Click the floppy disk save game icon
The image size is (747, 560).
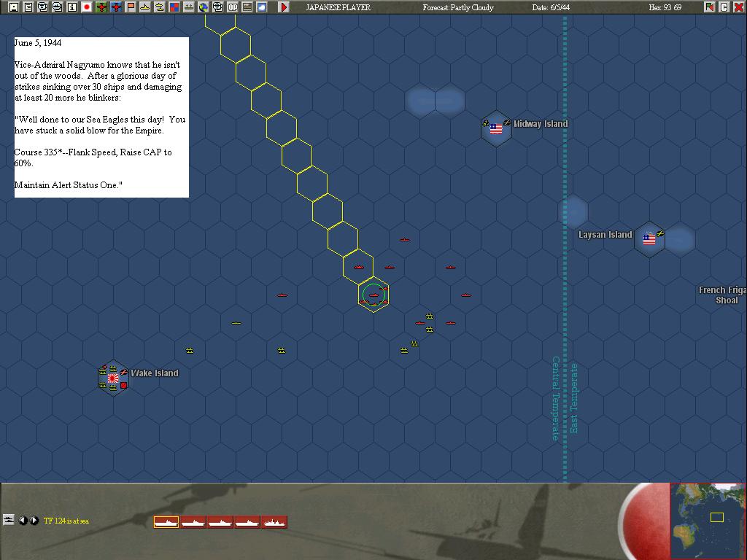point(14,7)
